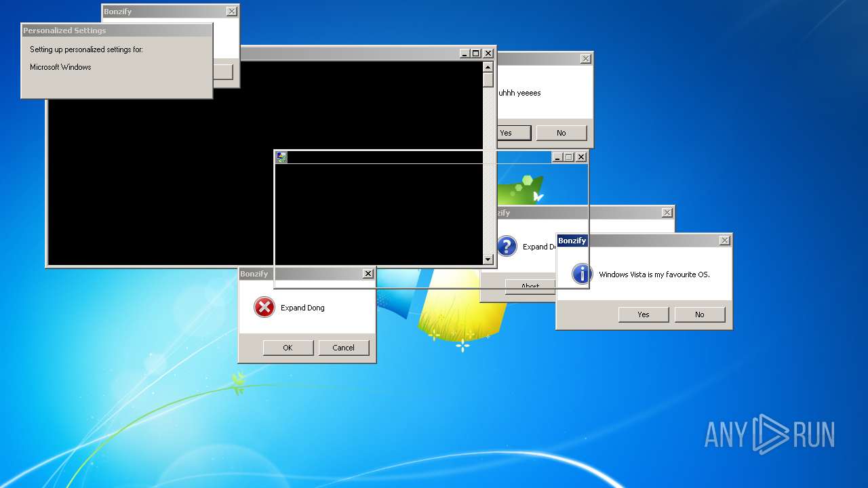Click the partially hidden Abort button
The height and width of the screenshot is (488, 868).
pos(530,286)
